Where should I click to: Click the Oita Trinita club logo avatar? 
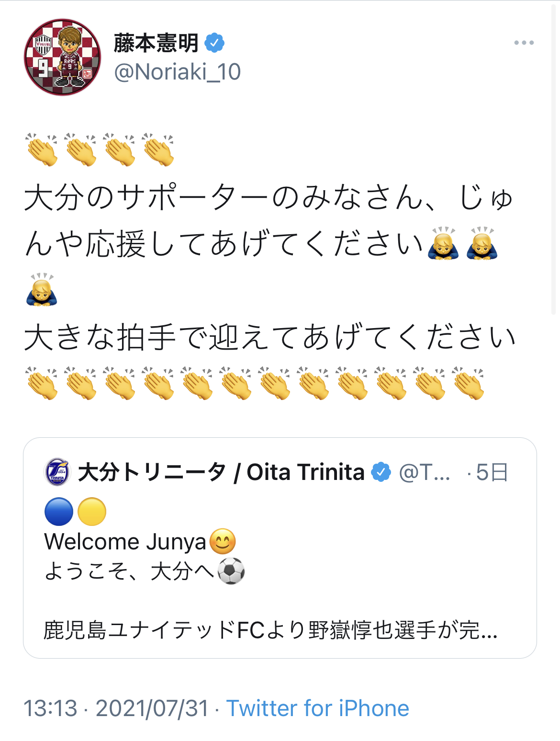tap(57, 472)
